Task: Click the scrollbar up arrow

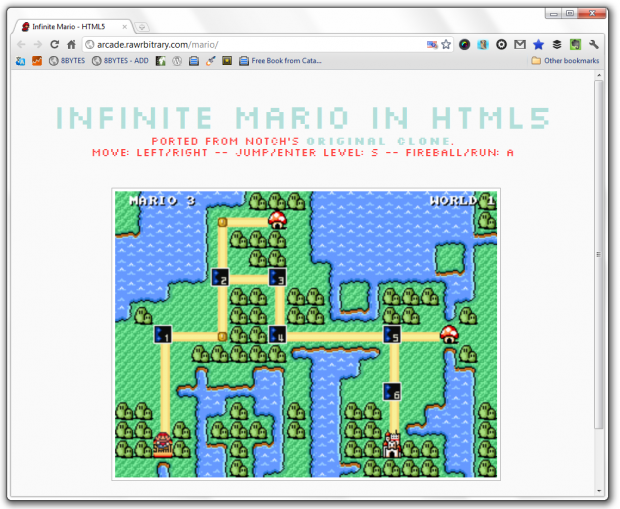Action: coord(599,75)
